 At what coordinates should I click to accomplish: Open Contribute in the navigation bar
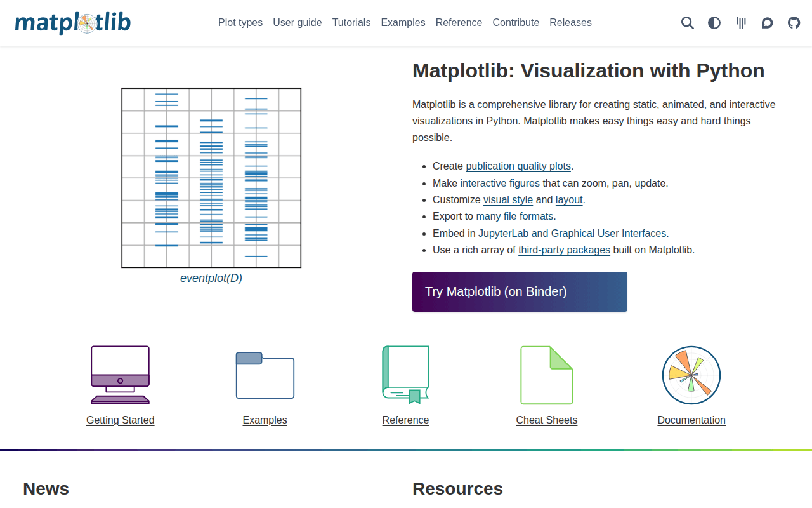point(516,22)
